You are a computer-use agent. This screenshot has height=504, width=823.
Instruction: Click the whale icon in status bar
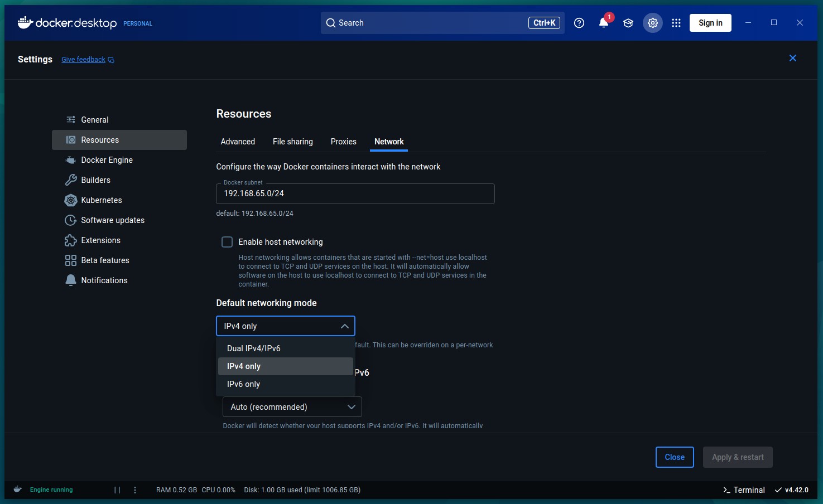coord(18,489)
